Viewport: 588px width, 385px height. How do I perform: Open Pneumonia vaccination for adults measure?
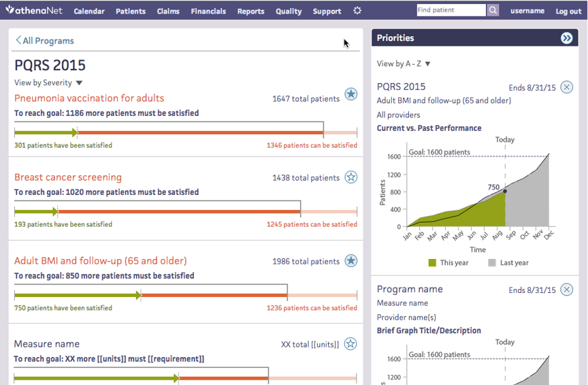coord(89,98)
